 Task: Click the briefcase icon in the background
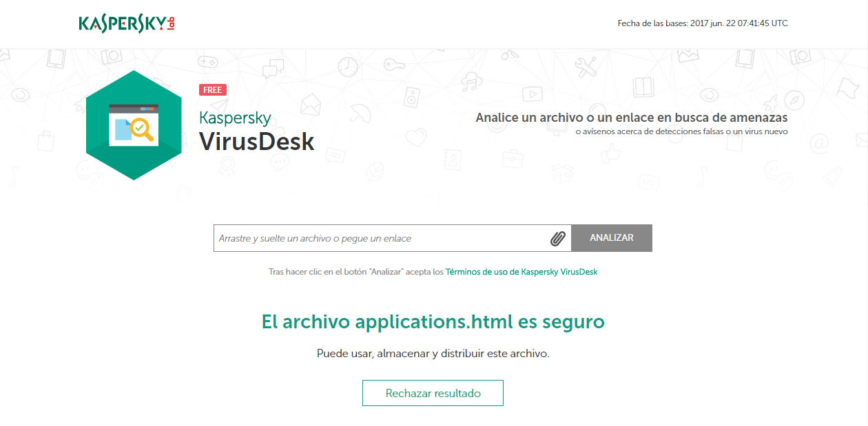click(513, 158)
